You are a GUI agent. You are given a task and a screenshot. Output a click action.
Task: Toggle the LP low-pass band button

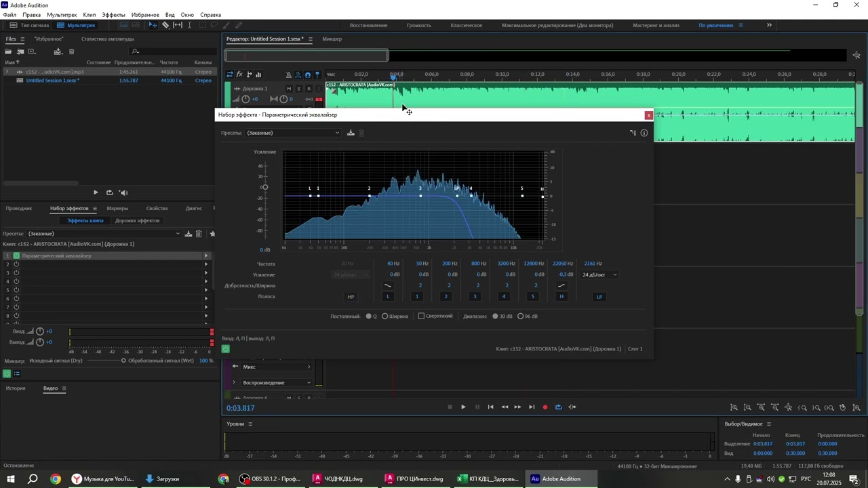point(599,297)
